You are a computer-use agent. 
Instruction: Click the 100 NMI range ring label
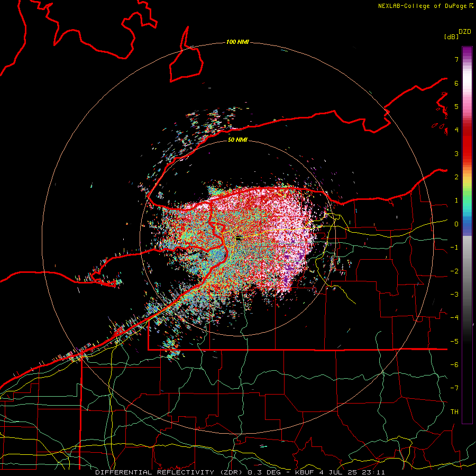[237, 42]
